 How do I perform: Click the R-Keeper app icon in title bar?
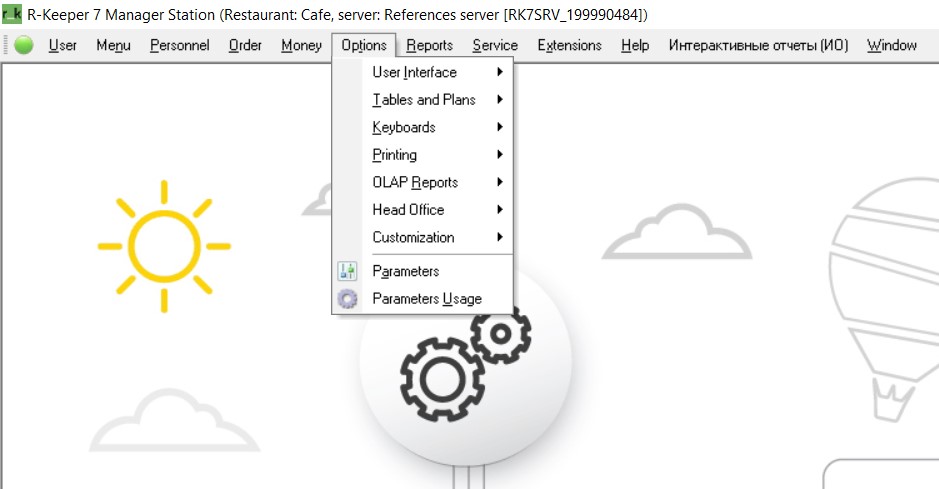point(11,14)
